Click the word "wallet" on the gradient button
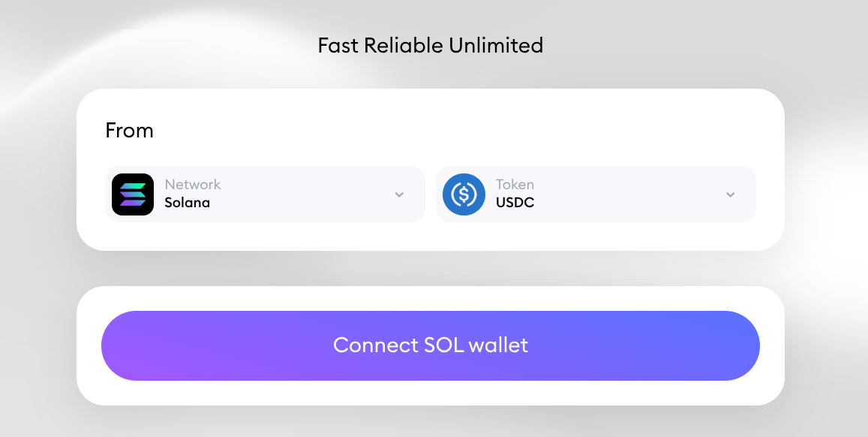The width and height of the screenshot is (868, 437). click(x=498, y=345)
